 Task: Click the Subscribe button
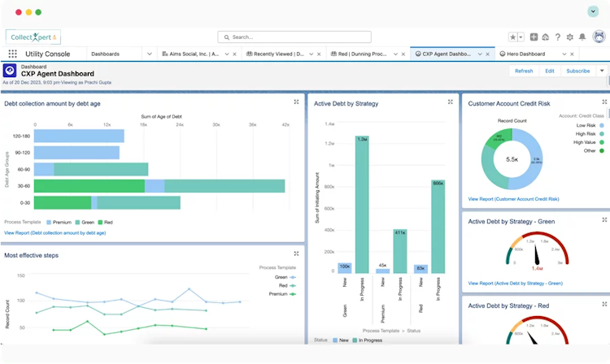(578, 71)
